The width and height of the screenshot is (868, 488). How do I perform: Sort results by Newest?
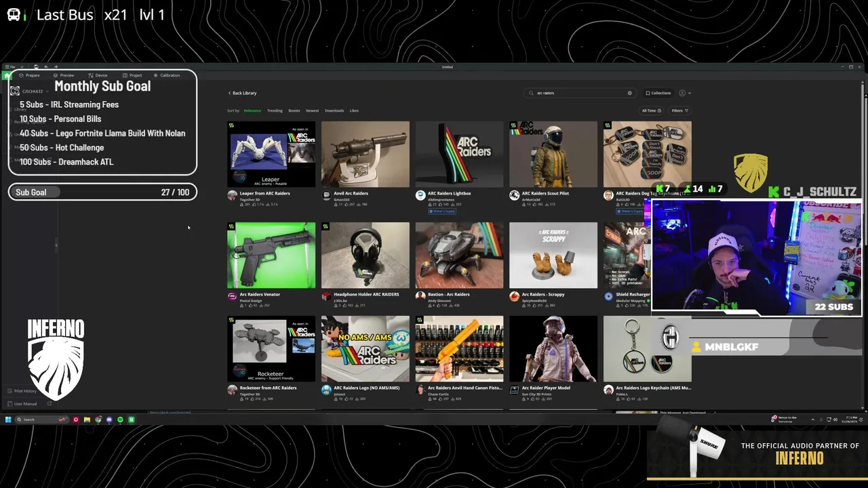(x=313, y=110)
